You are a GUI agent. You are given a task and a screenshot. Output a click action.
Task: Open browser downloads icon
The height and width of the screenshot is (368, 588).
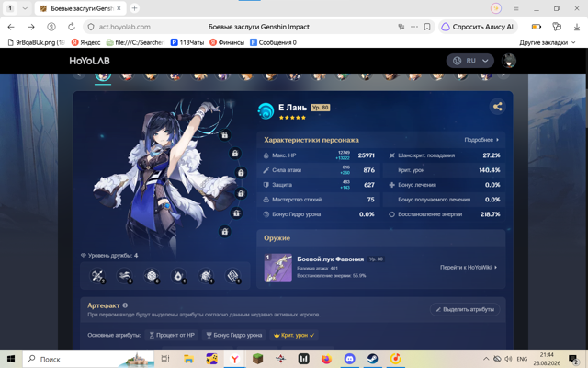click(x=577, y=27)
